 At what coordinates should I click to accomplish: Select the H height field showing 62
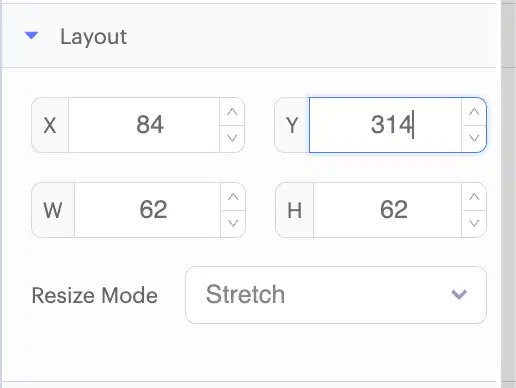point(387,210)
